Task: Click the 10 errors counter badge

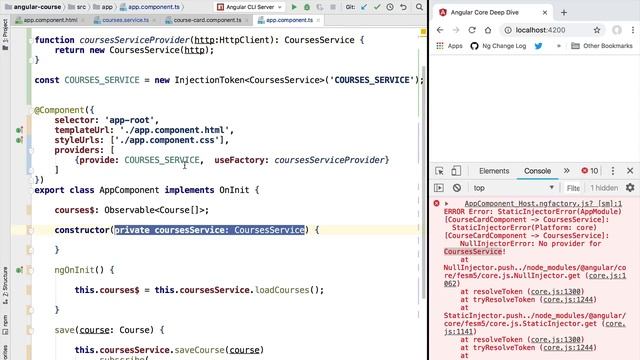Action: pos(589,171)
